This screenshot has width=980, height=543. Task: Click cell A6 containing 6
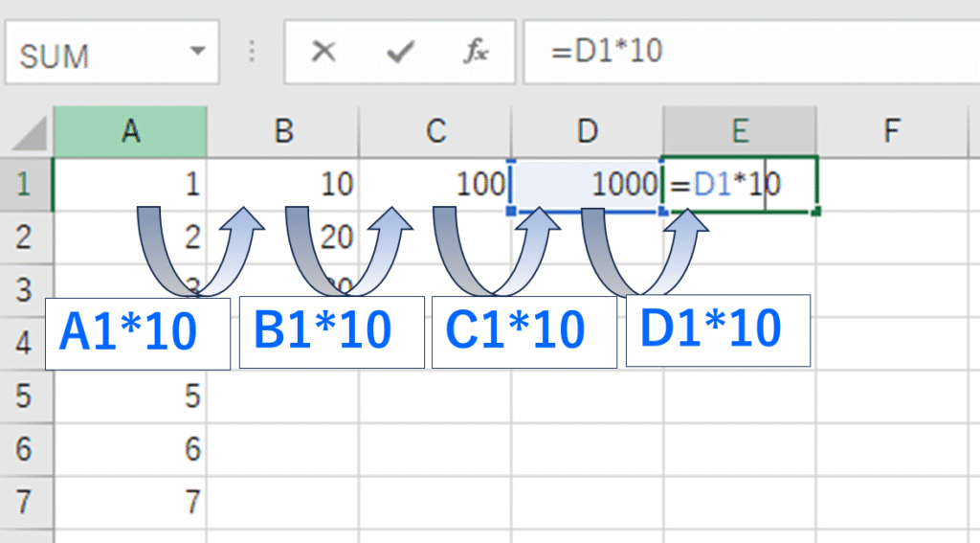[130, 448]
